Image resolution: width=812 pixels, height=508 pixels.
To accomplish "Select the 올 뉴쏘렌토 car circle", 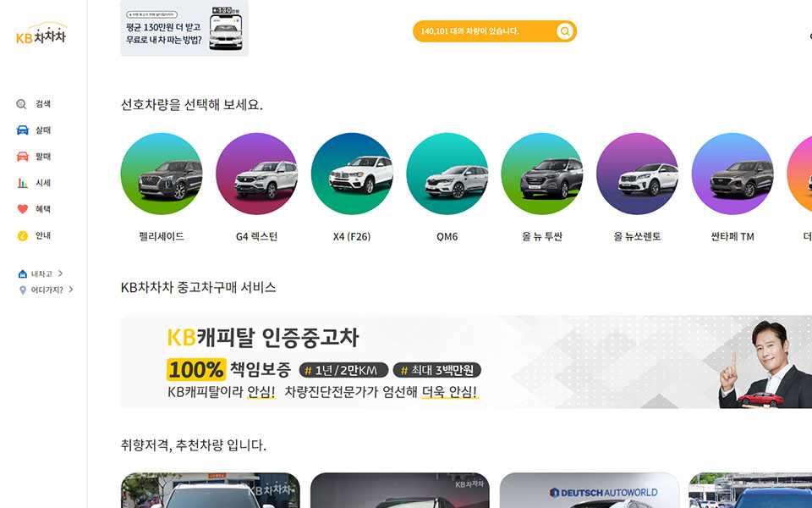I will pos(638,174).
